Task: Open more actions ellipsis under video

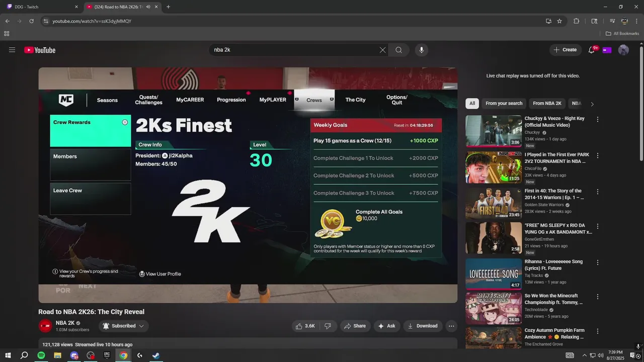Action: click(451, 326)
